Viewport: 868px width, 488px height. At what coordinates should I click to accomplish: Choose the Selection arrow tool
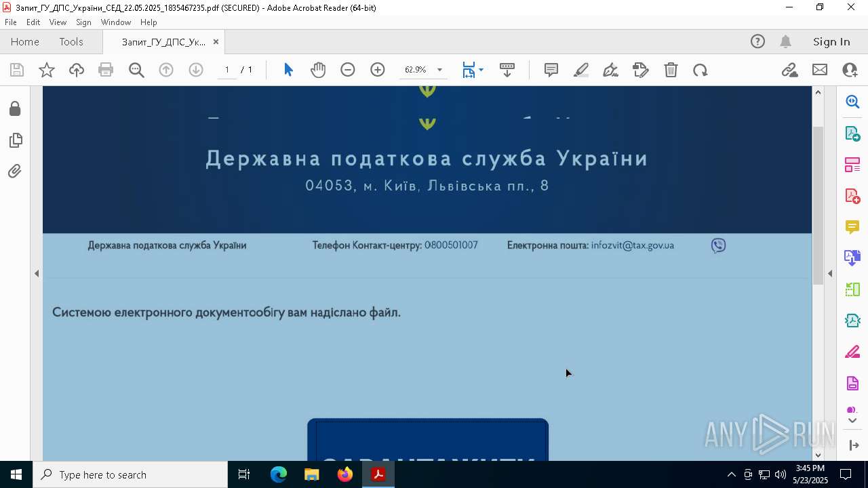click(x=288, y=70)
